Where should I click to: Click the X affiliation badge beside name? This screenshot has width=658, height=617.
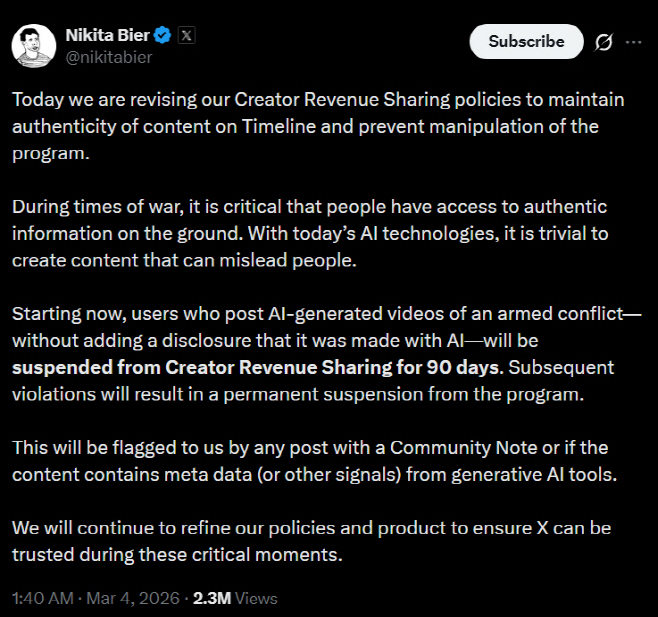(187, 35)
